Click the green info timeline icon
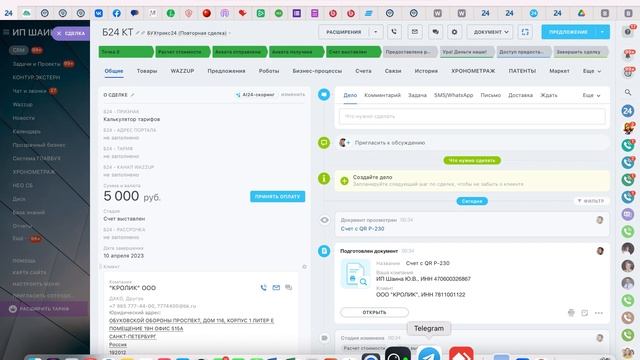Viewport: 640px width, 360px height. click(x=324, y=178)
